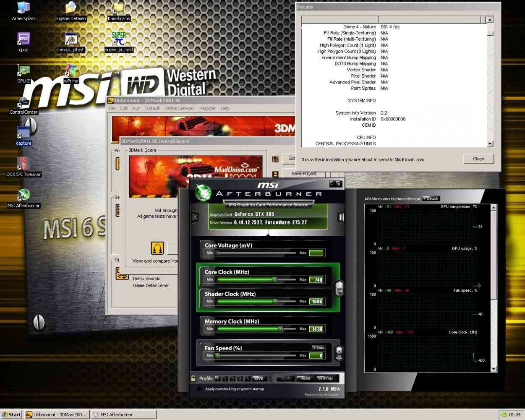
Task: Open the Register menu in 3DMark2001 SE
Action: pos(207,108)
